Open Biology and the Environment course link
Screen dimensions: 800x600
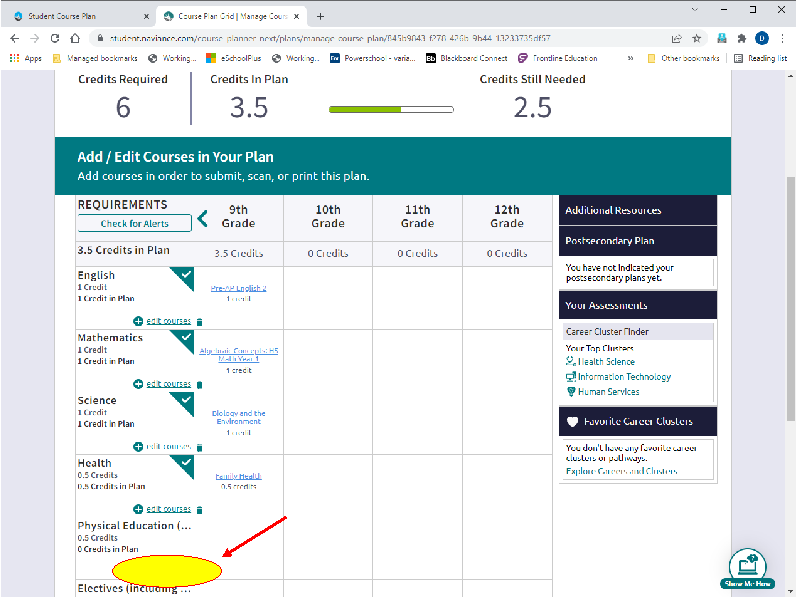point(239,417)
